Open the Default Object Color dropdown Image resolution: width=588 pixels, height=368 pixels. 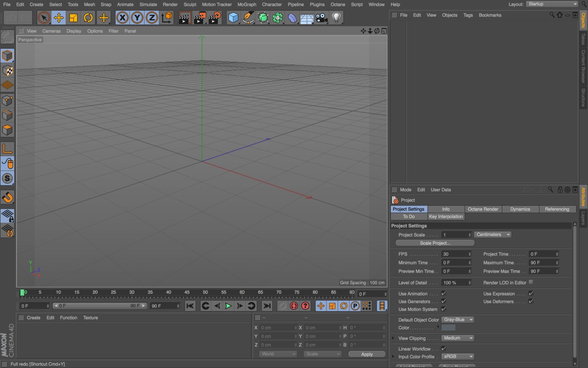[458, 319]
